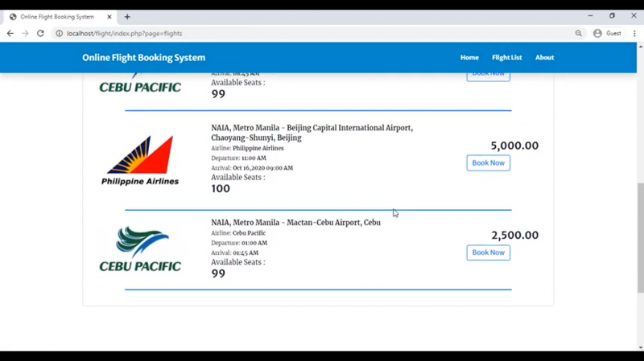
Task: Click Departure 01:00 AM text
Action: pos(239,243)
